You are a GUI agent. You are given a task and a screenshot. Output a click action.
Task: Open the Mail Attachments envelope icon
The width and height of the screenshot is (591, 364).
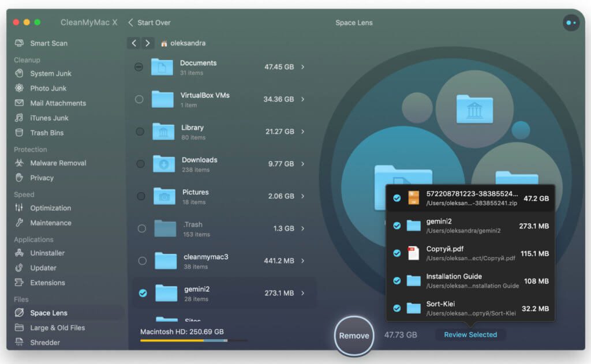coord(19,103)
